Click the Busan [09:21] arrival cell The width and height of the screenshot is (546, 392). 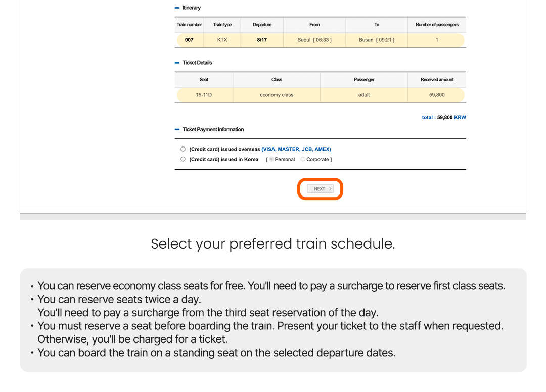pos(377,40)
